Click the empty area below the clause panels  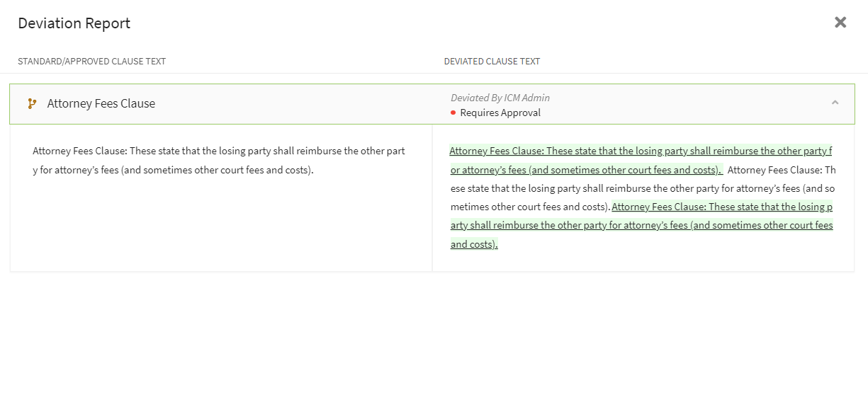(434, 333)
